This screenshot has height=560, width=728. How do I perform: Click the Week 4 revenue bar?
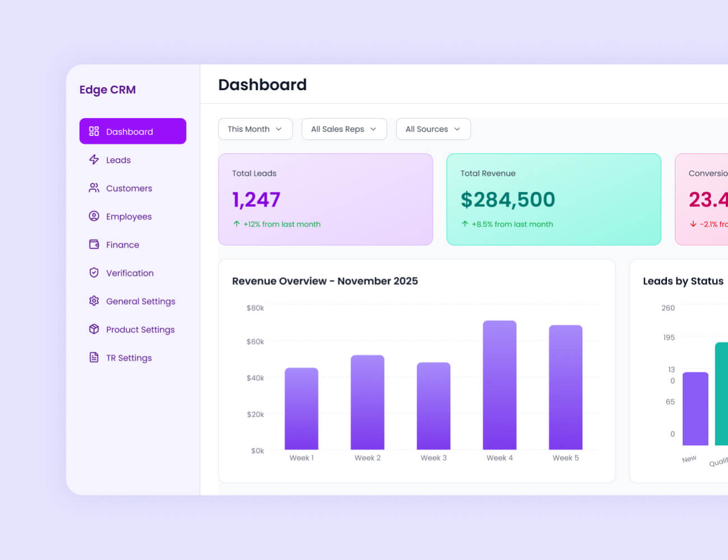click(x=500, y=385)
